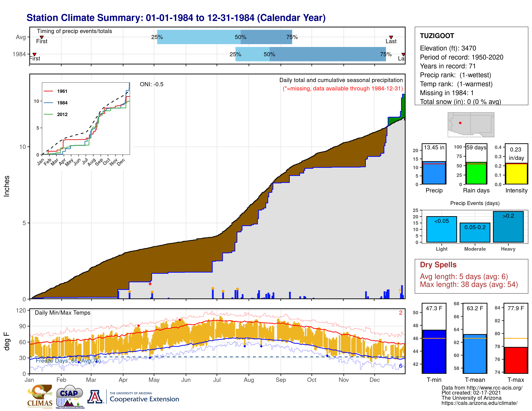This screenshot has width=532, height=411.
Task: Click the '47.3 F' T-min value
Action: (434, 308)
